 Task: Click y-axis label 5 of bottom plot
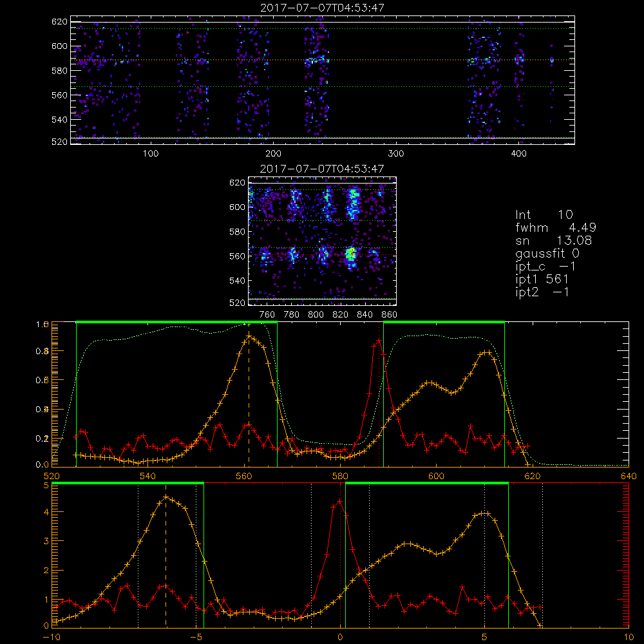[46, 486]
